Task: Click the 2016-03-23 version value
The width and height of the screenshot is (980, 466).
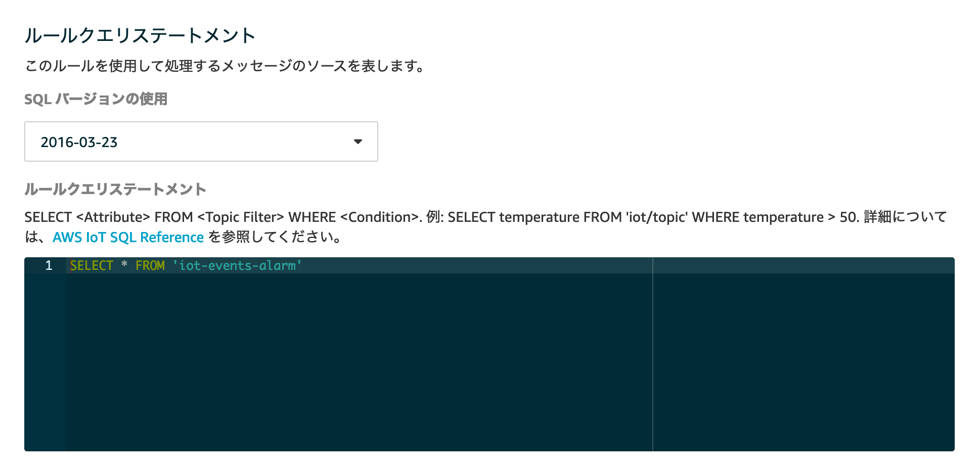Action: (x=79, y=142)
